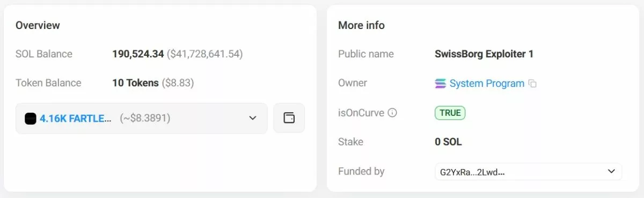
Task: Open the Funded by G2YxRa dropdown
Action: (x=528, y=171)
